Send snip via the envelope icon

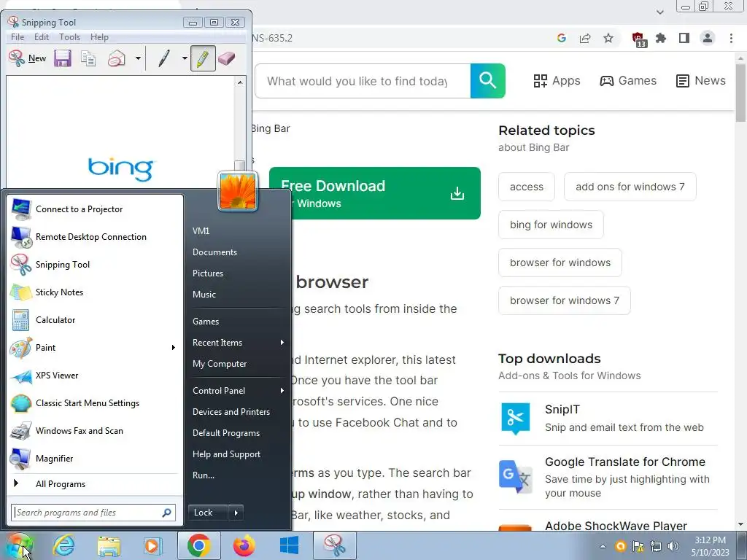117,58
